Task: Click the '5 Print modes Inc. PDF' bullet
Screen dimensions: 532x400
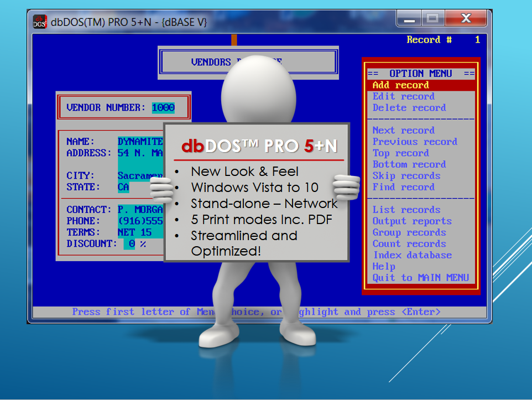Action: coord(262,219)
